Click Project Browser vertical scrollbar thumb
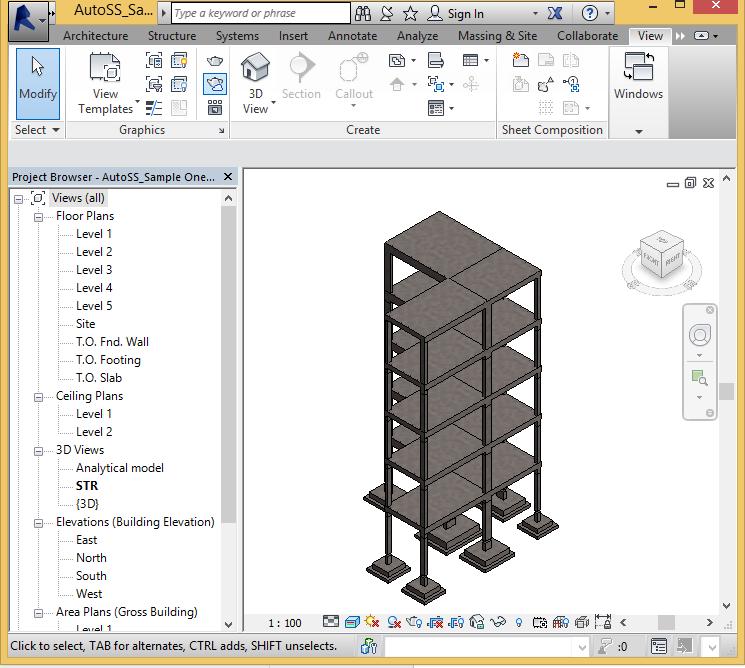745x668 pixels. 229,363
